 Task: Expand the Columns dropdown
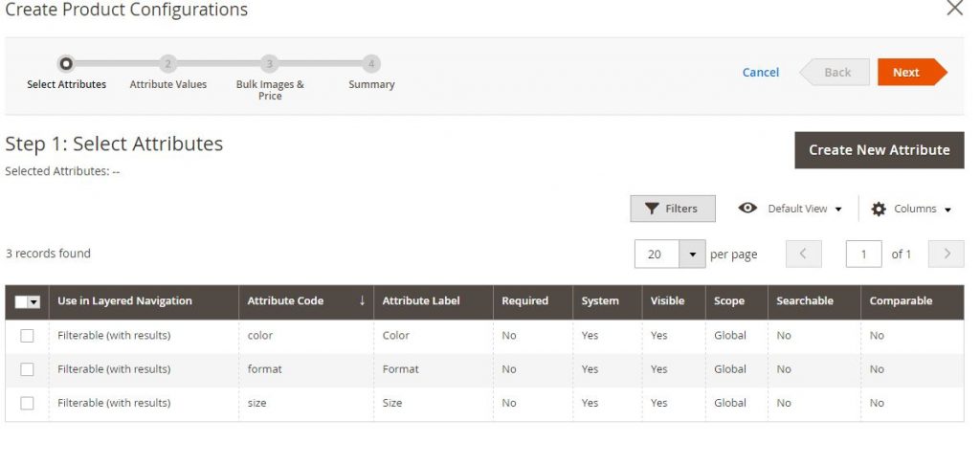947,210
